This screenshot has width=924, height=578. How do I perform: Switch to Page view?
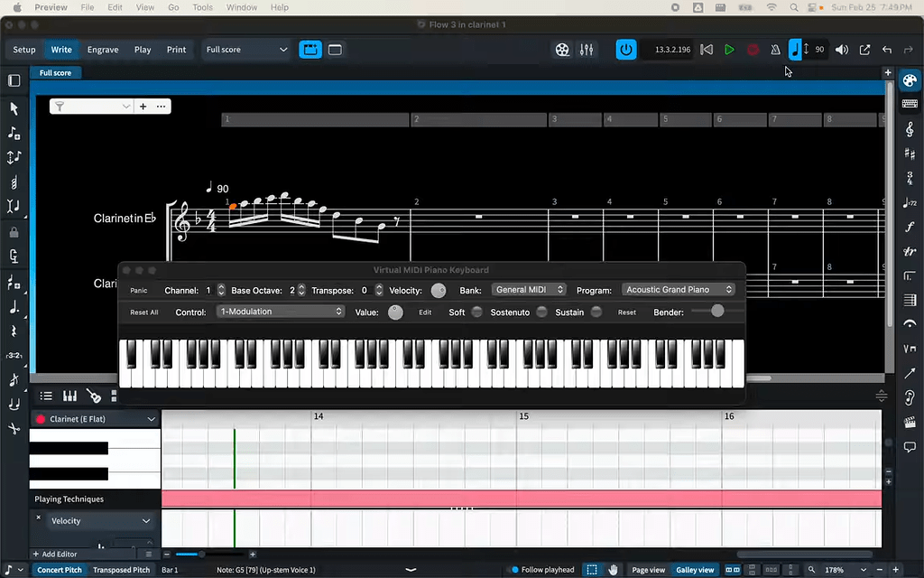click(648, 570)
